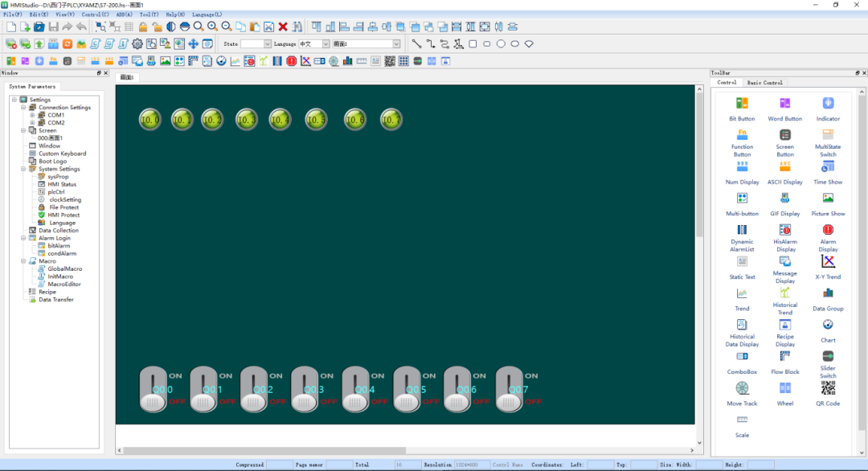The width and height of the screenshot is (868, 471).
Task: Click the horizontal canvas scrollbar thumb
Action: coord(264,450)
